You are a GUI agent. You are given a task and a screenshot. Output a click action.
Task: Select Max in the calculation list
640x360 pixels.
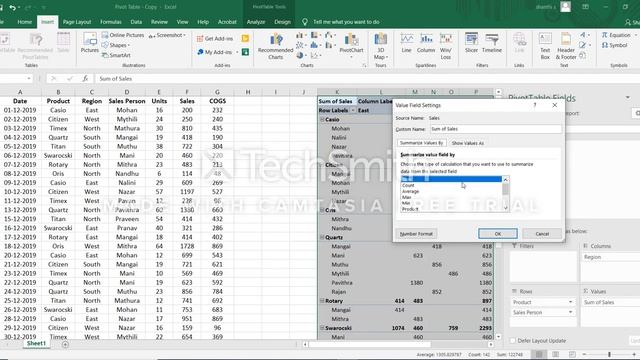(451, 197)
